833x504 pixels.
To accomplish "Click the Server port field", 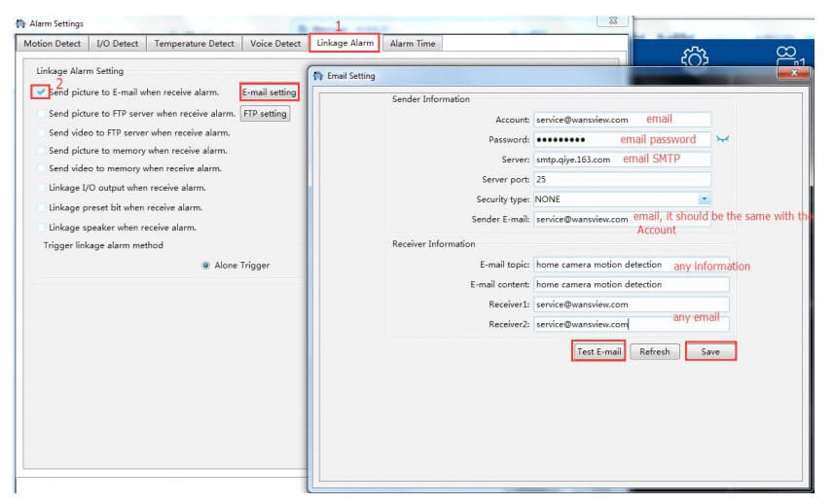I will tap(622, 179).
